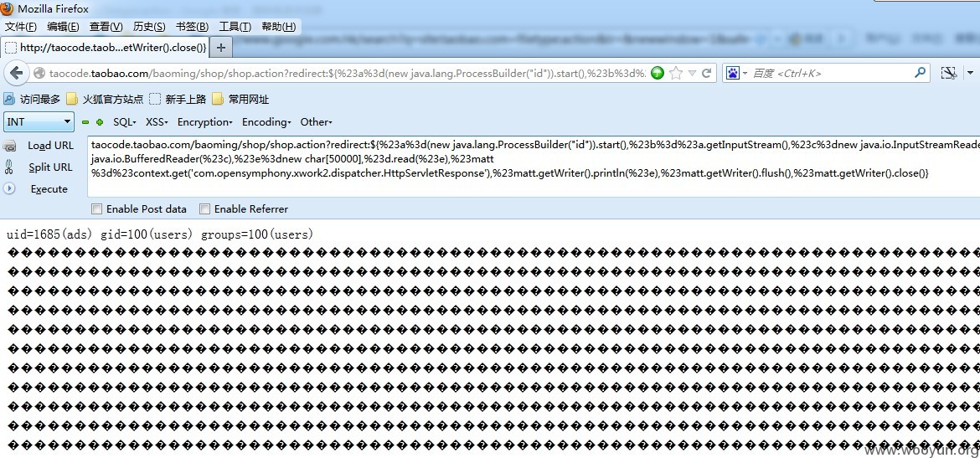980x458 pixels.
Task: Open the 工具(T) menu
Action: 235,26
